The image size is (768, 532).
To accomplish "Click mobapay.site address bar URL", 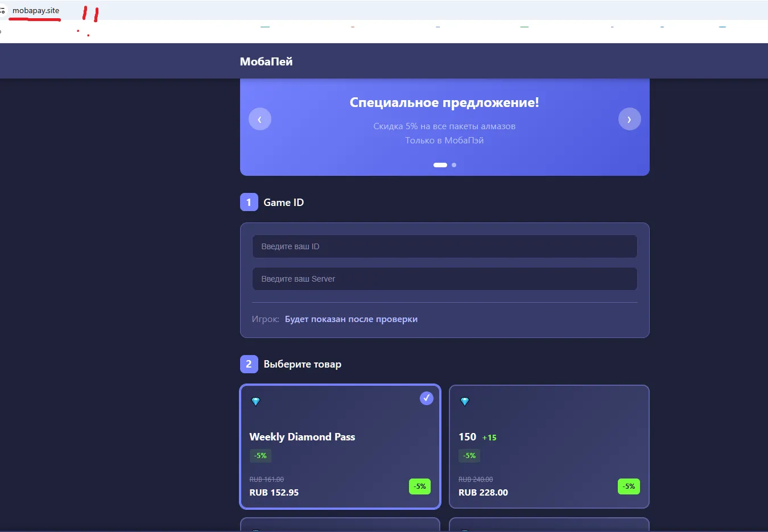I will coord(36,10).
